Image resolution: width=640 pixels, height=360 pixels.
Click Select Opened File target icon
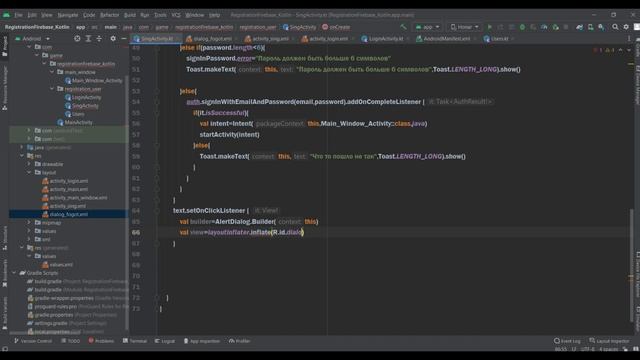77,38
